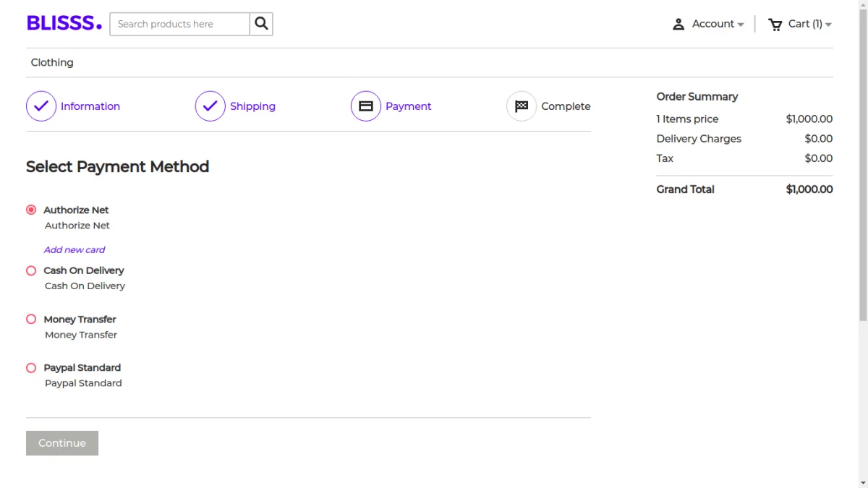Choose Cash On Delivery radio button
Screen dimensions: 868x488
point(31,270)
